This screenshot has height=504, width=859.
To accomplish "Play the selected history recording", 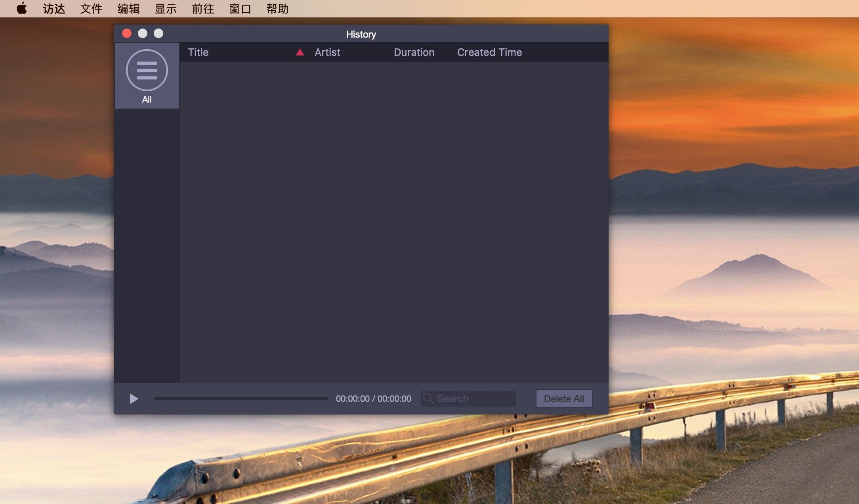I will click(134, 399).
